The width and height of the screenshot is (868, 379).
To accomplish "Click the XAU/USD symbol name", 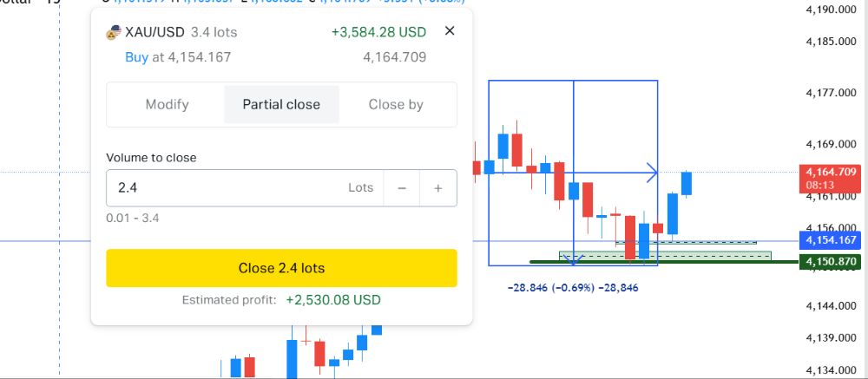I will click(x=155, y=32).
